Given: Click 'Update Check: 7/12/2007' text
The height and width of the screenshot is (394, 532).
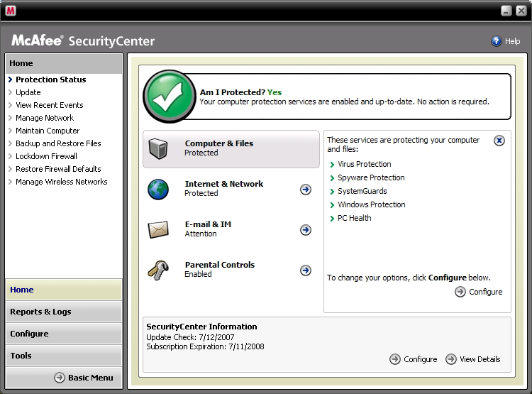Looking at the screenshot, I should pos(190,337).
